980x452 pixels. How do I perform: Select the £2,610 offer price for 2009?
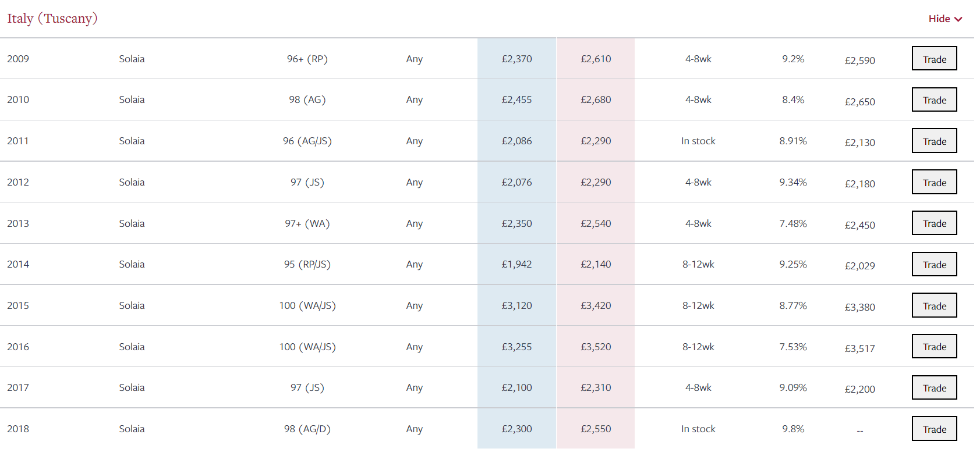[x=596, y=59]
